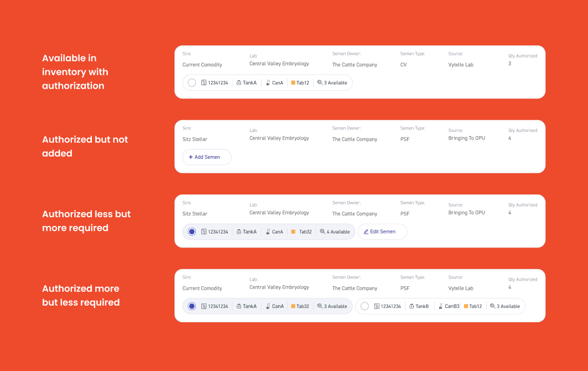588x371 pixels.
Task: Click the magnifier icon in the TankB chip
Action: pyautogui.click(x=492, y=306)
